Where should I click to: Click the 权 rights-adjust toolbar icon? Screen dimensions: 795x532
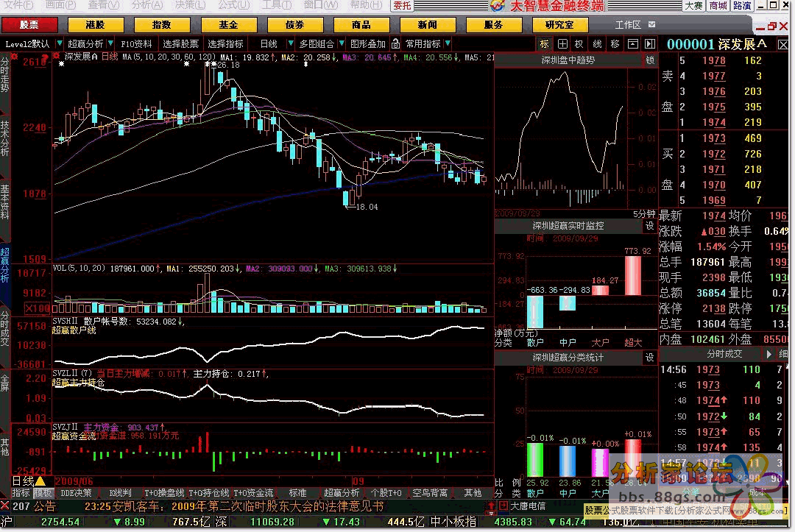coord(579,44)
